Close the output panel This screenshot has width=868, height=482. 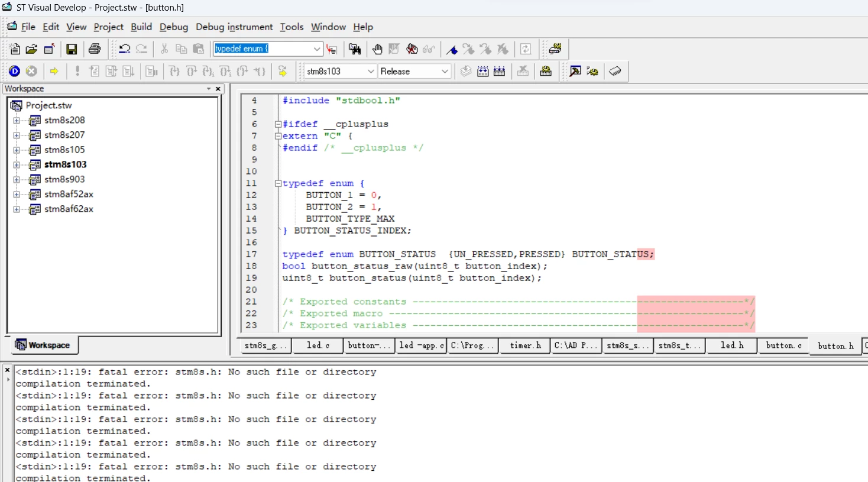[7, 370]
